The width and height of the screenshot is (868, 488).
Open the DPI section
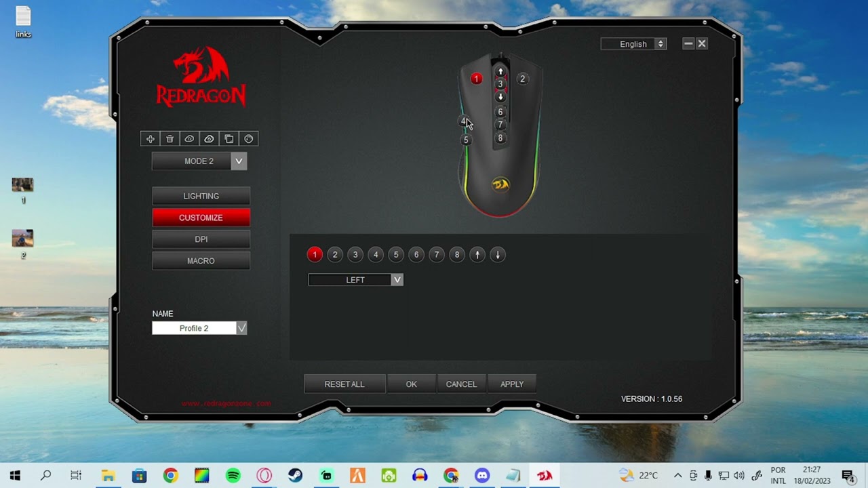point(201,239)
